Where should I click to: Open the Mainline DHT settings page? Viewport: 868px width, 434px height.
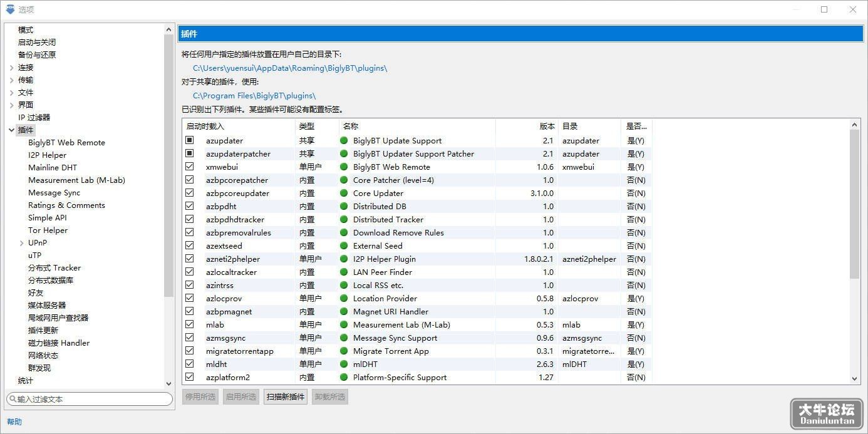53,167
